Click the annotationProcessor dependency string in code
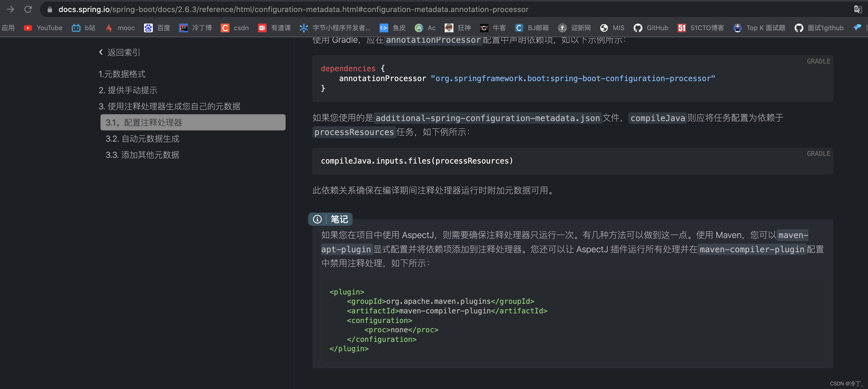This screenshot has height=389, width=868. 573,79
